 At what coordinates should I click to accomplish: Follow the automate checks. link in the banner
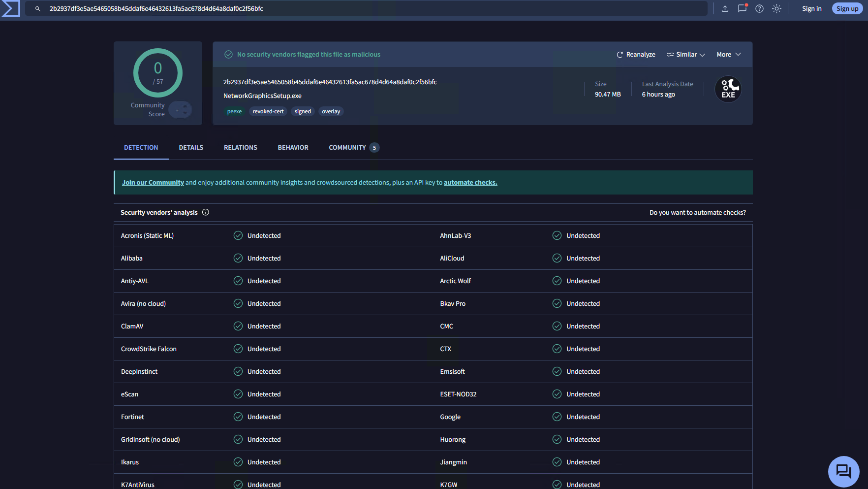(x=470, y=182)
